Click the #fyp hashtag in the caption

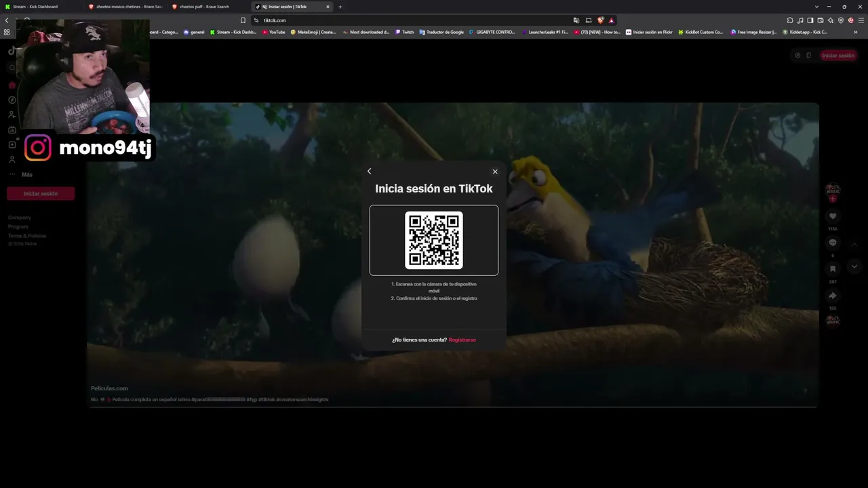252,400
